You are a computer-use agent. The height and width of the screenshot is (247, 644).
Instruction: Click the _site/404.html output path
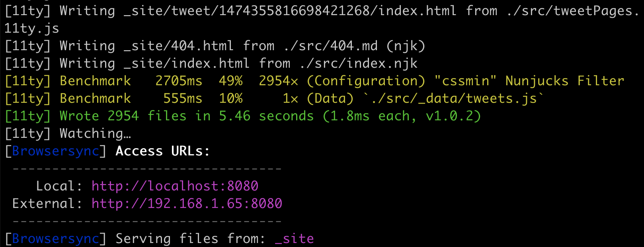click(178, 46)
